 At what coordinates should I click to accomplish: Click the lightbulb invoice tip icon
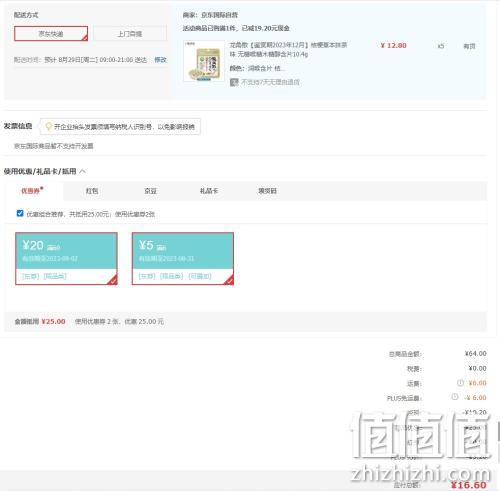coord(49,126)
